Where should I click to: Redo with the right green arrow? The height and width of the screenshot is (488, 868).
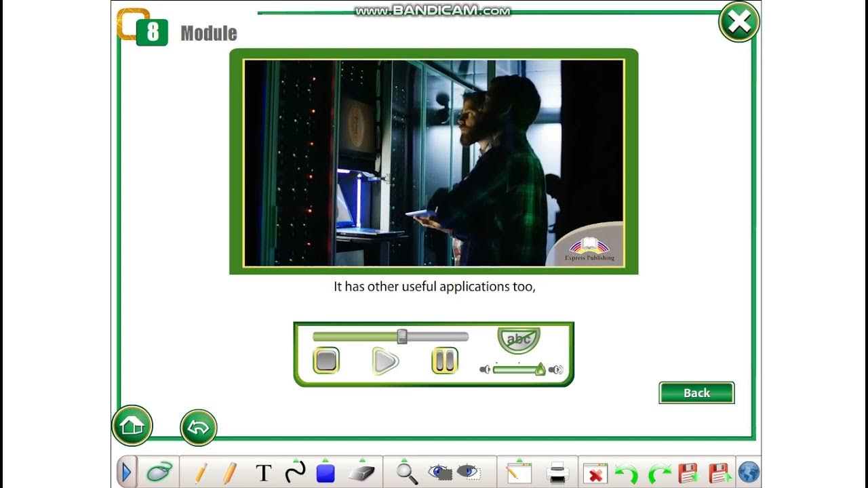(x=660, y=473)
